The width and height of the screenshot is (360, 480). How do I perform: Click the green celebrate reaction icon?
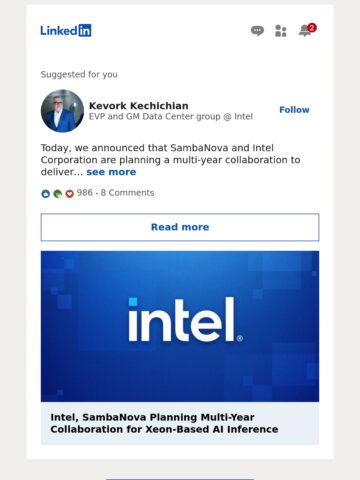(57, 193)
